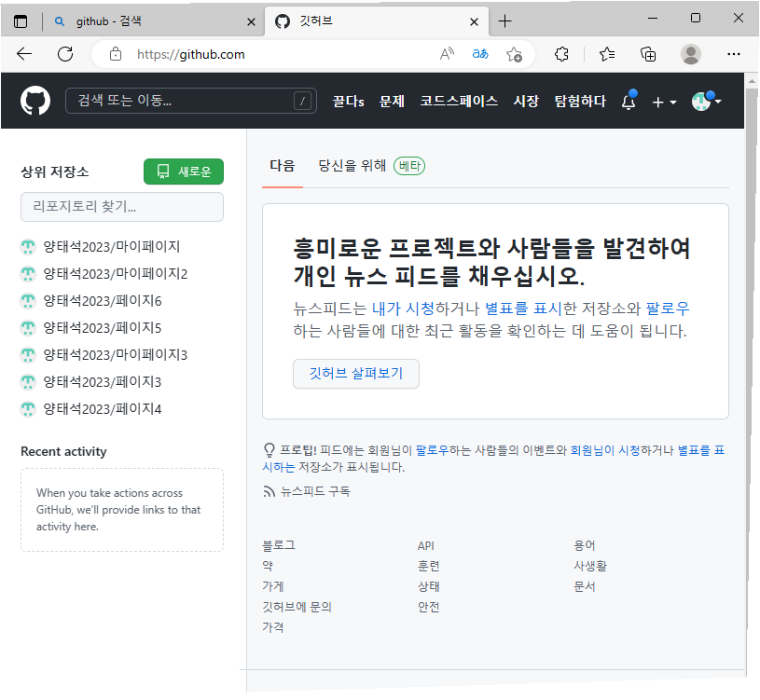Click the address bar URL github.com
This screenshot has width=760, height=700.
coord(191,54)
